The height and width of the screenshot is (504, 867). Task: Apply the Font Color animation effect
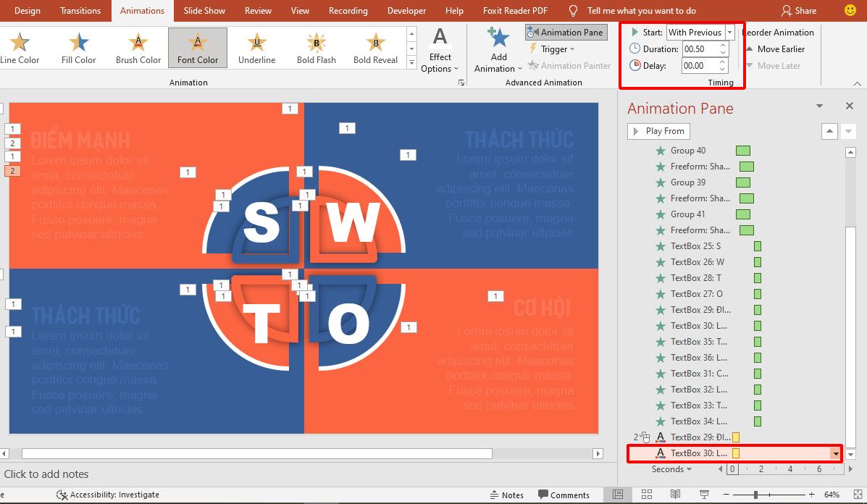coord(197,48)
